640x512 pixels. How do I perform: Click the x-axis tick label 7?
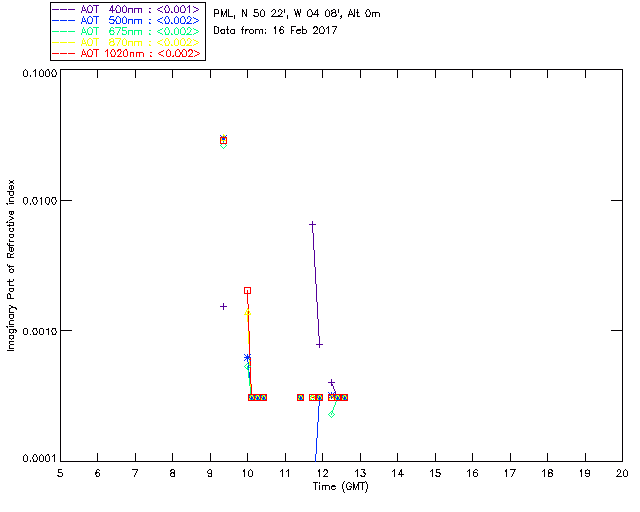135,474
